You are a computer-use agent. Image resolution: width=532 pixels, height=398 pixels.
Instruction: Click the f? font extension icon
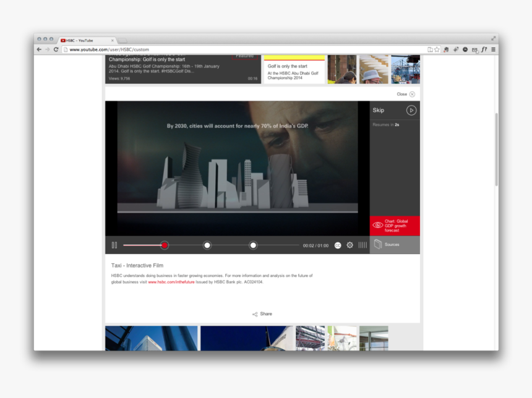(484, 49)
